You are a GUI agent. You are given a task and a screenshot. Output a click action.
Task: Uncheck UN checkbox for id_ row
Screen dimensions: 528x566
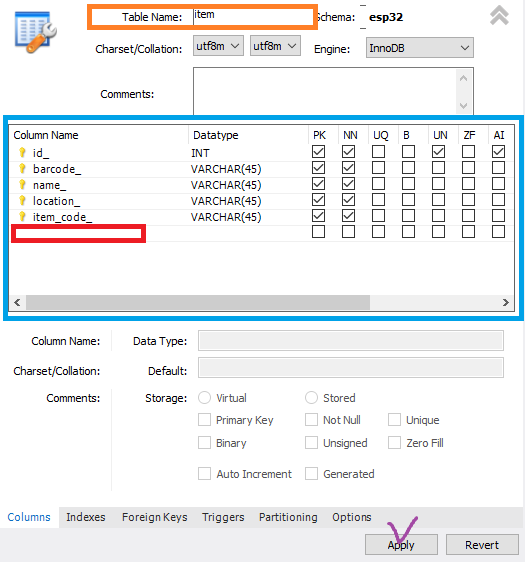pos(438,152)
